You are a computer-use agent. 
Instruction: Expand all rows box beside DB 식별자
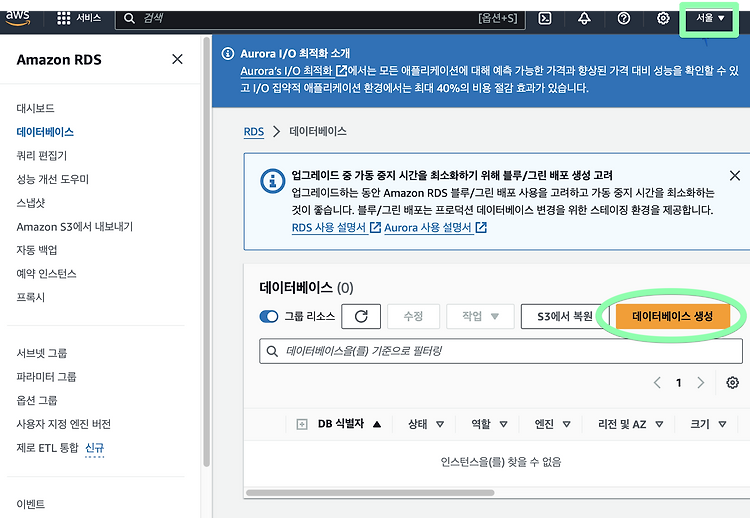point(302,424)
